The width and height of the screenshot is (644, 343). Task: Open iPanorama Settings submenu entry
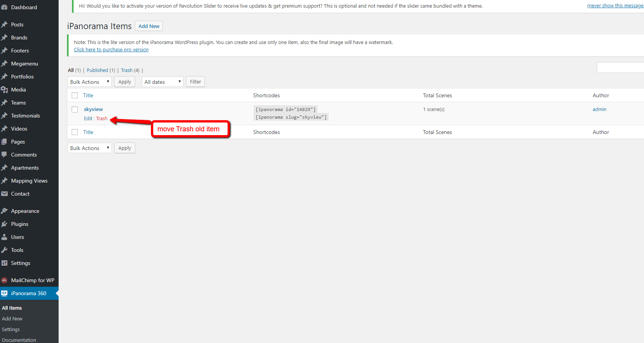[x=11, y=329]
